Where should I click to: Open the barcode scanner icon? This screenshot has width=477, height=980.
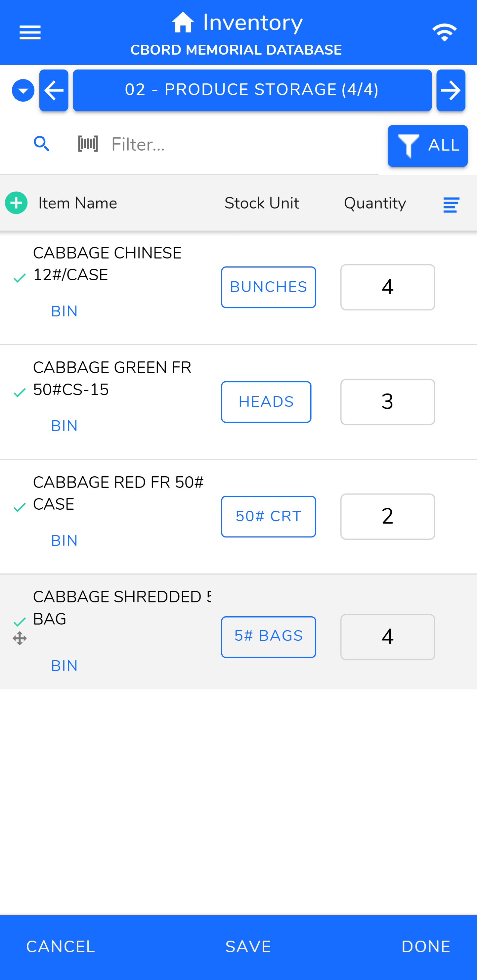88,144
